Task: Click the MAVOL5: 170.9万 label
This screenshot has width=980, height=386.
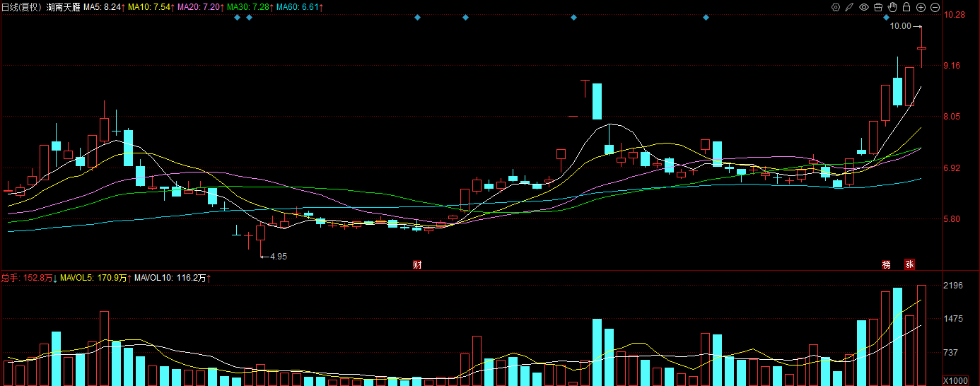Action: pos(95,279)
